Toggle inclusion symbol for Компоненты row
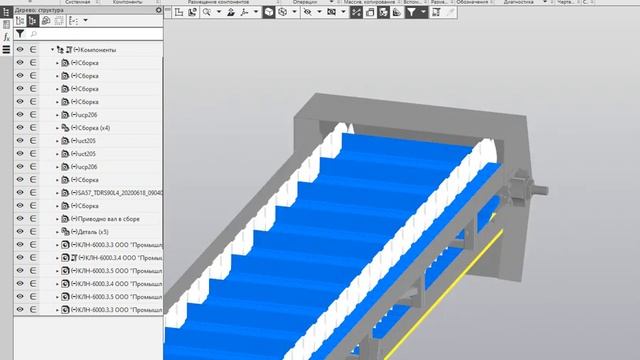The image size is (640, 360). [x=33, y=49]
